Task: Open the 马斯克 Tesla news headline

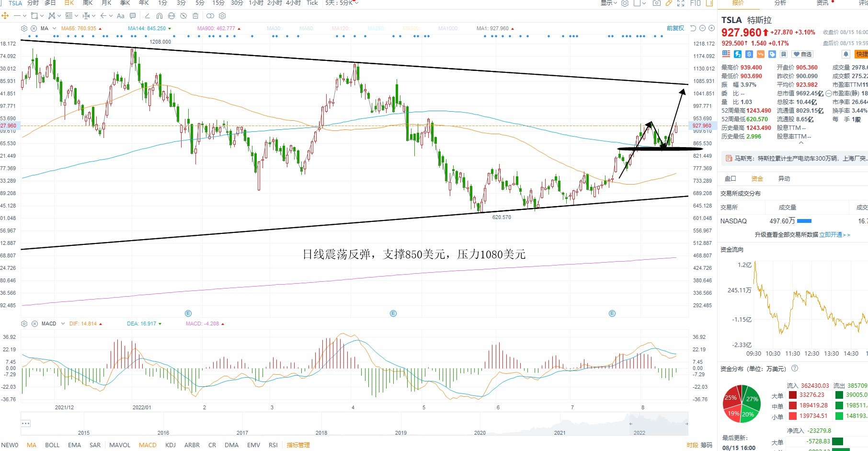Action: point(800,158)
